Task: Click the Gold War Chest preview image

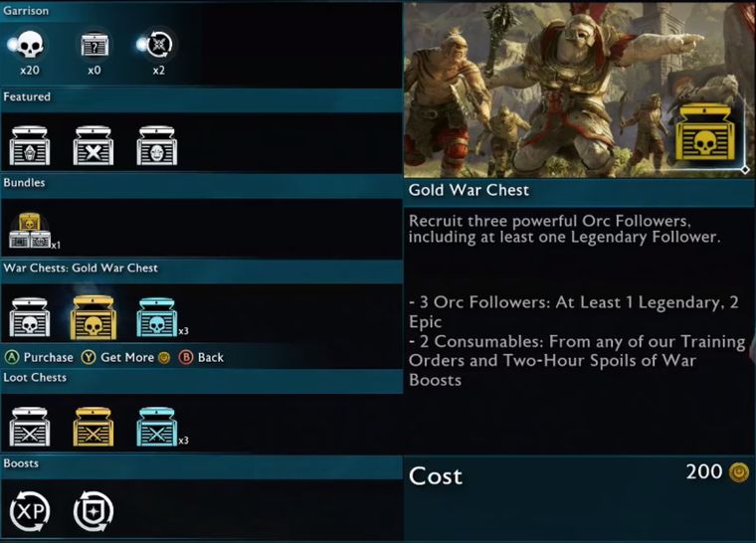Action: coord(579,90)
